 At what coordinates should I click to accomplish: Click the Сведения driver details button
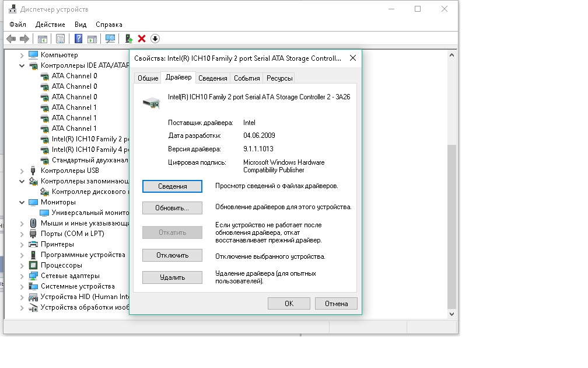point(172,186)
